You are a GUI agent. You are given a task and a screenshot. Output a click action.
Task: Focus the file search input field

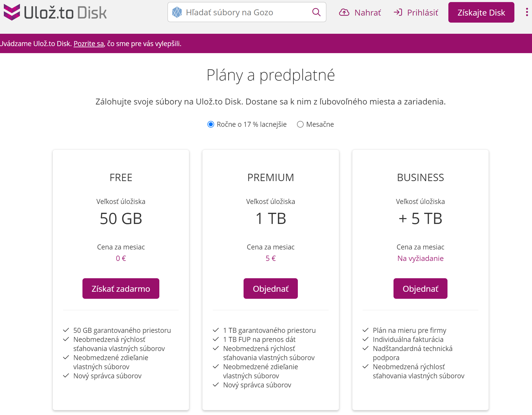pos(246,12)
